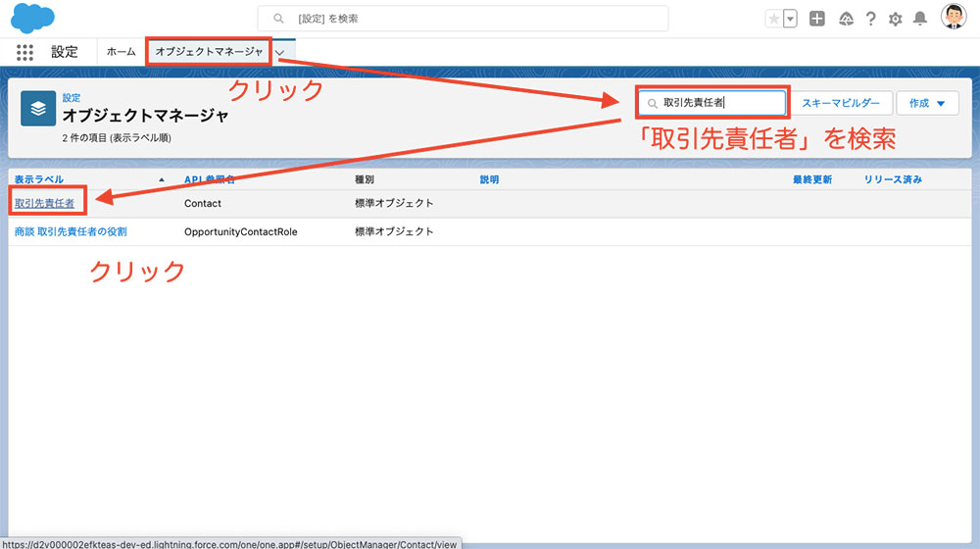Screen dimensions: 980x549
Task: Click 標準オブジェクト in OpportunityContactRole row
Action: (394, 231)
